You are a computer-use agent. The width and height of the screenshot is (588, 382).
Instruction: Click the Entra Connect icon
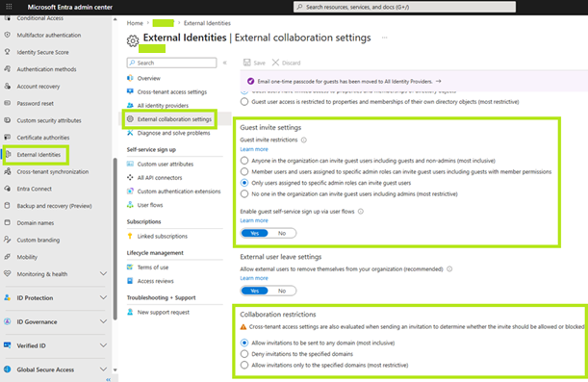(7, 189)
